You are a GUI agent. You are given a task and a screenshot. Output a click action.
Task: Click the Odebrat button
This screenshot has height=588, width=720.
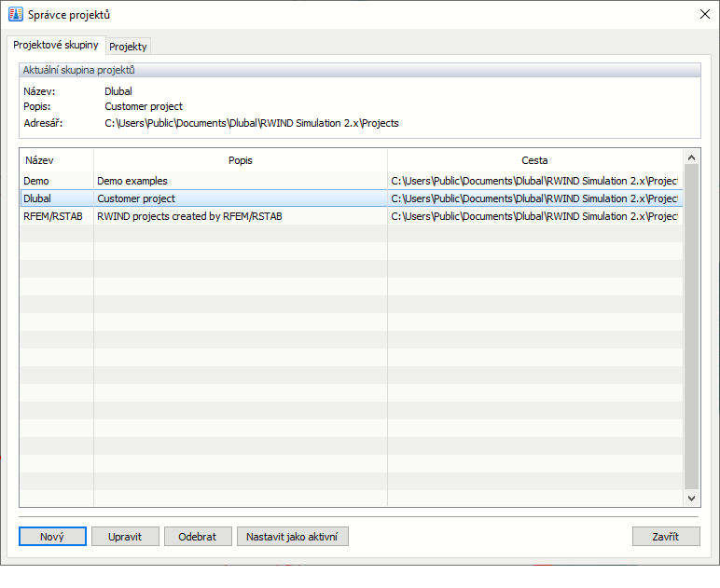point(198,536)
